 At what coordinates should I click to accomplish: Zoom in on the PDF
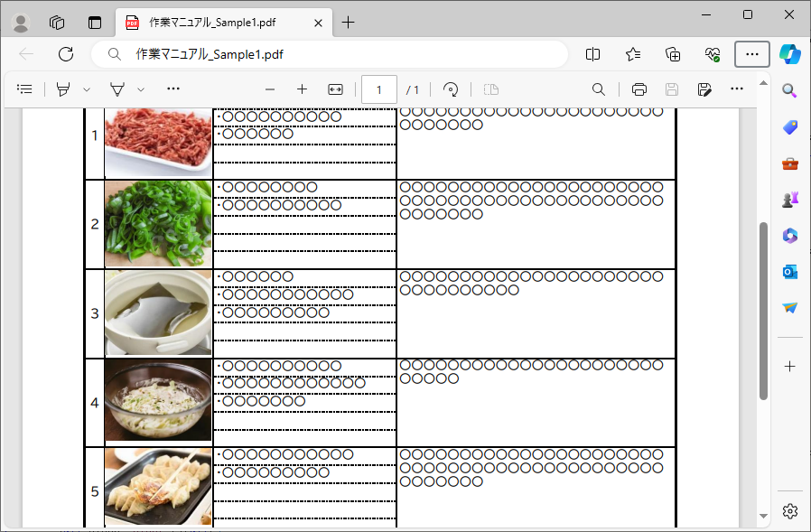pyautogui.click(x=302, y=89)
